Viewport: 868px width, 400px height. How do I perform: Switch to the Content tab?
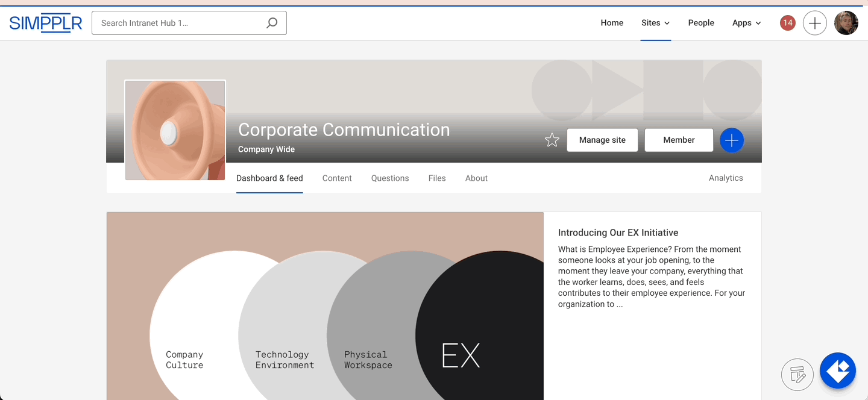coord(337,178)
